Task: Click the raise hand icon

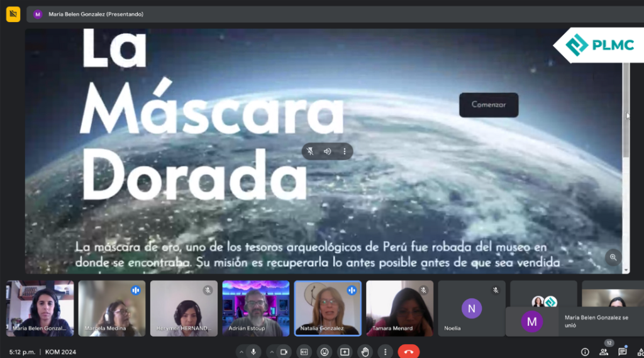Action: [x=365, y=352]
